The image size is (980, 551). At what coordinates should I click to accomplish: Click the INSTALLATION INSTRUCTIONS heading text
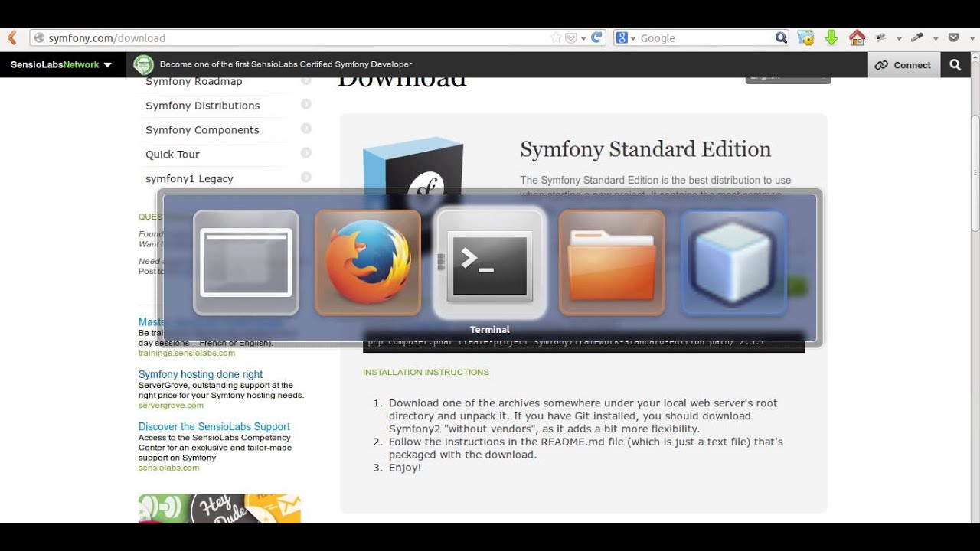[426, 373]
